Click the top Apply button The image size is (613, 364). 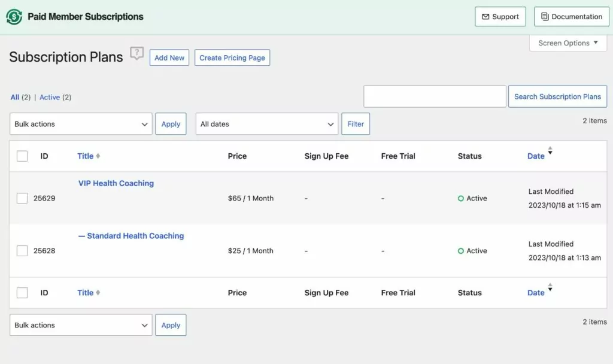pyautogui.click(x=171, y=124)
